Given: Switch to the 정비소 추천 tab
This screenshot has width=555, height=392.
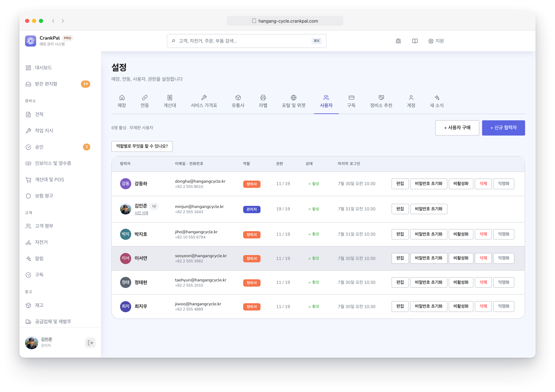Looking at the screenshot, I should pyautogui.click(x=381, y=102).
